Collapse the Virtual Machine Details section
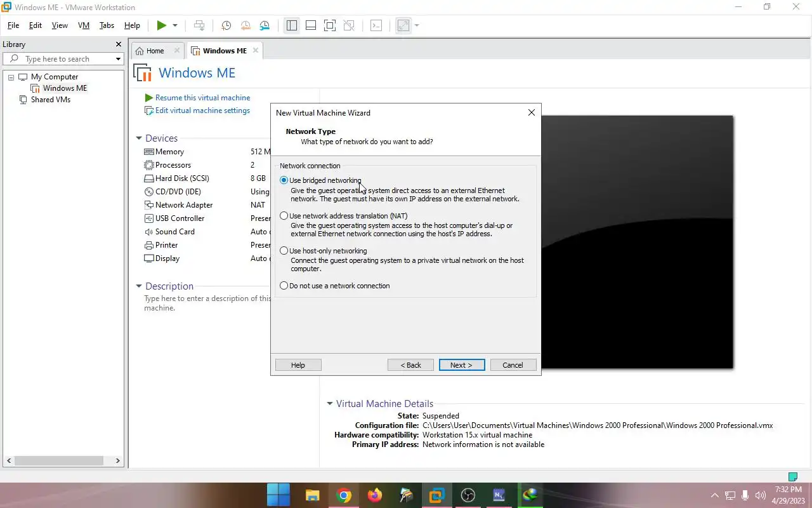 [330, 404]
